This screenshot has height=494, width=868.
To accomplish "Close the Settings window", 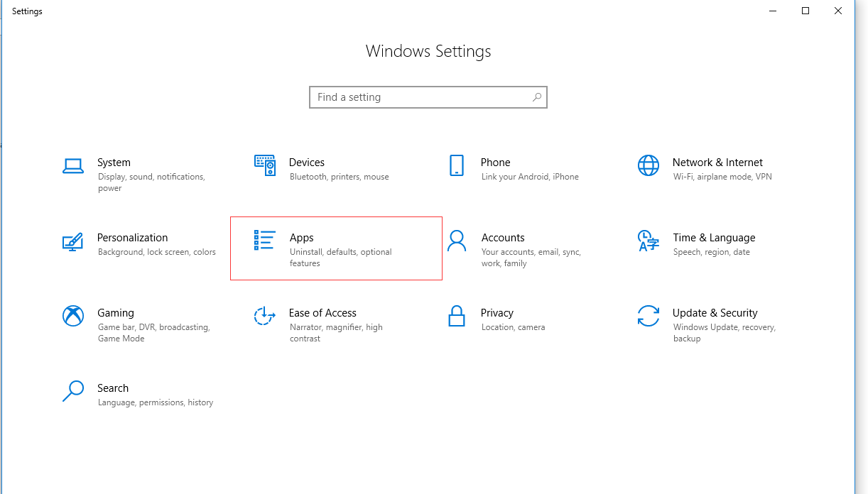I will (x=838, y=11).
